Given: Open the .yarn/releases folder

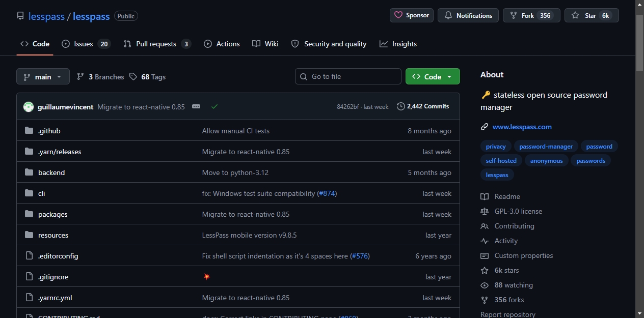Looking at the screenshot, I should pos(60,152).
